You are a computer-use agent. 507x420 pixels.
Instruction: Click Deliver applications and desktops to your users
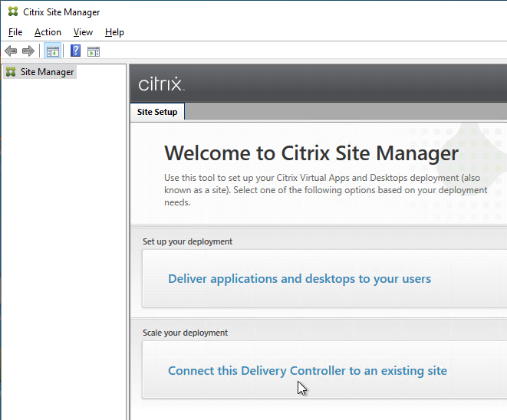click(x=299, y=279)
